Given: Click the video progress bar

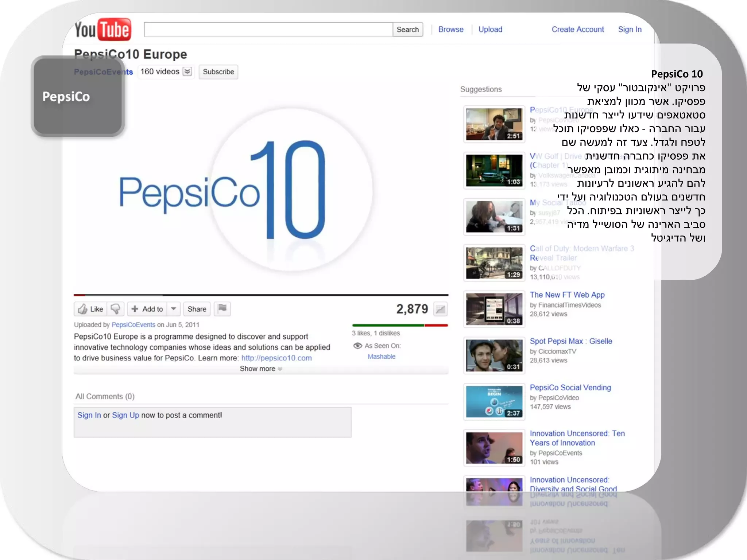Looking at the screenshot, I should click(261, 295).
